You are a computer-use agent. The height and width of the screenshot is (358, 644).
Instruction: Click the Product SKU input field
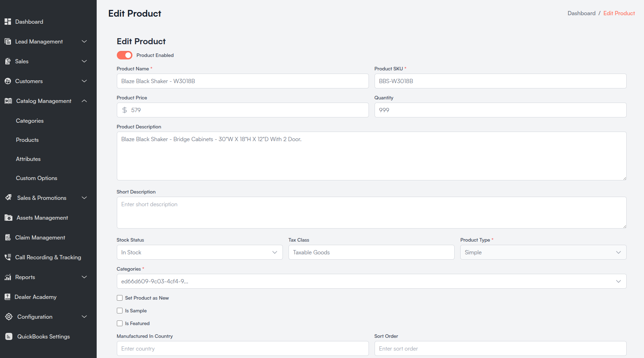pyautogui.click(x=500, y=81)
